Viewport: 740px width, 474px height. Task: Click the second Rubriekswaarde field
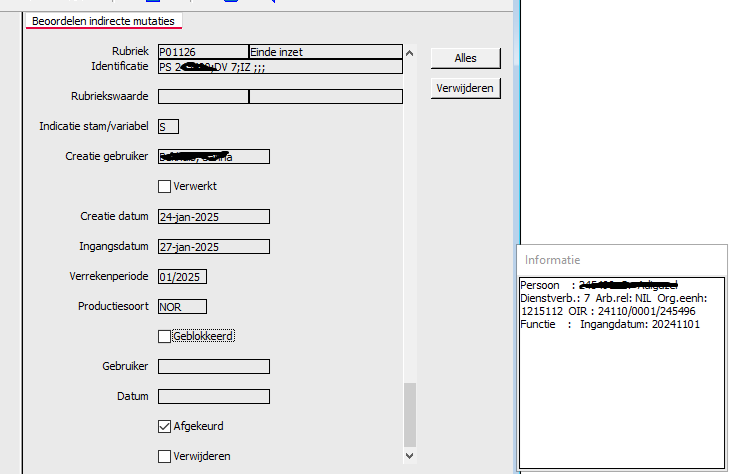click(326, 97)
